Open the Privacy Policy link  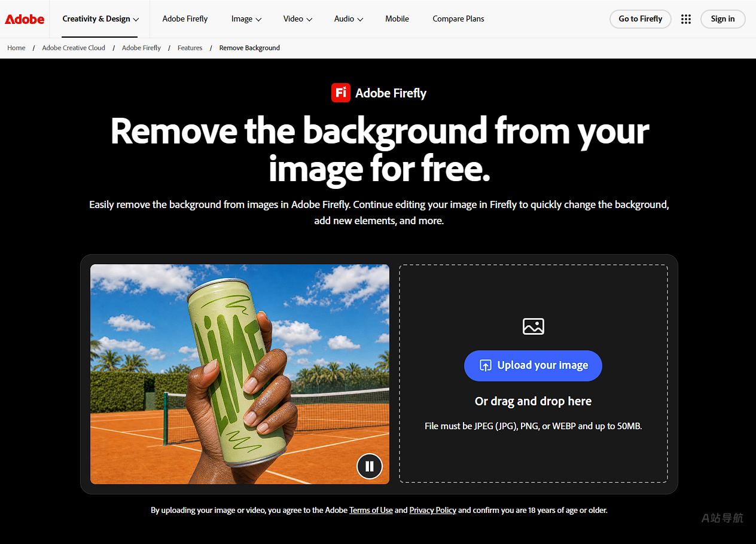tap(432, 511)
